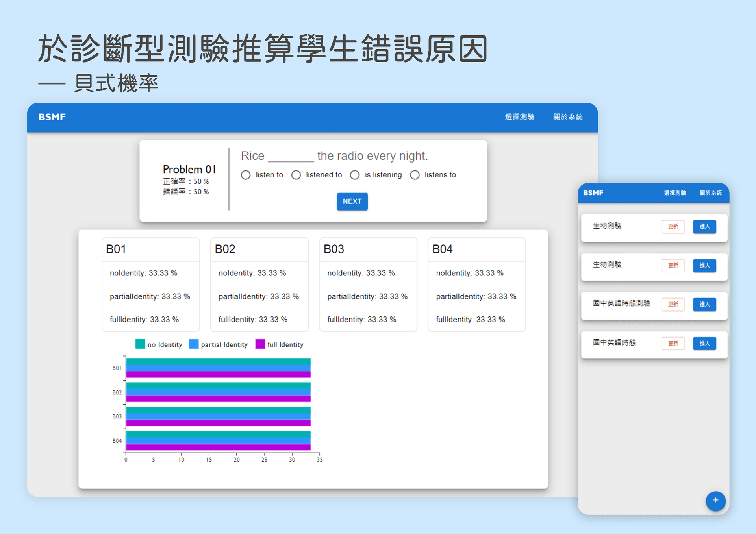Screen dimensions: 756x534
Task: Click 更新 for 國中英語時態測驗
Action: pos(673,304)
